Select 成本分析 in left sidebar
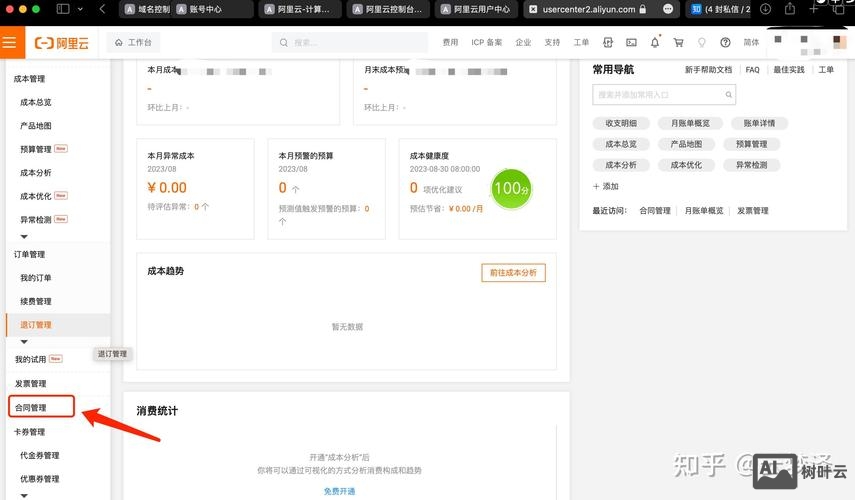855x500 pixels. pos(35,173)
